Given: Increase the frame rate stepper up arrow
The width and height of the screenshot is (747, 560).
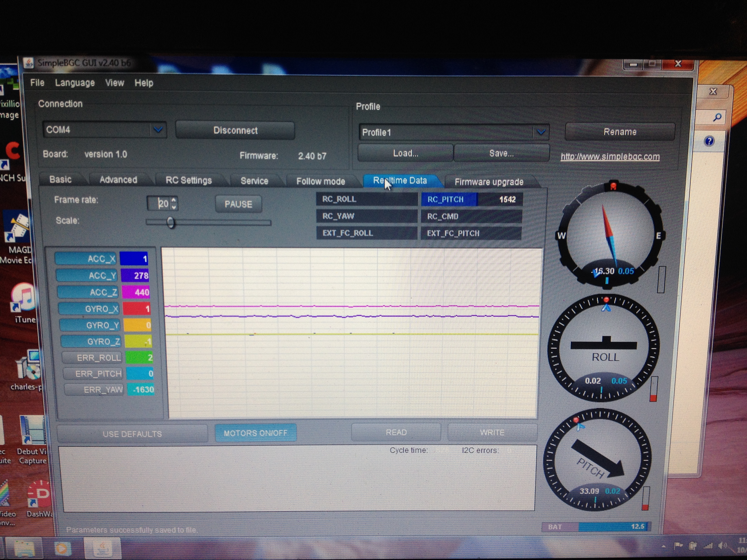Looking at the screenshot, I should coord(173,200).
